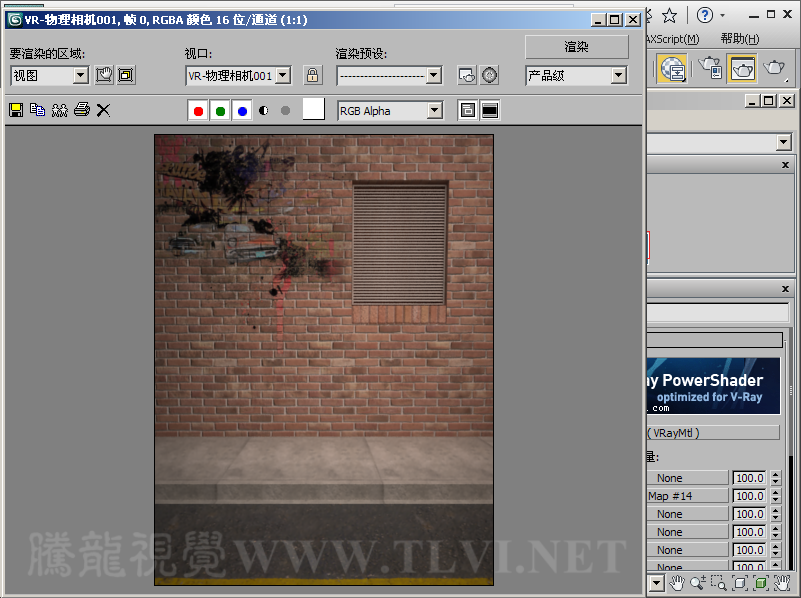Toggle the blue channel display
The height and width of the screenshot is (598, 801).
point(242,110)
